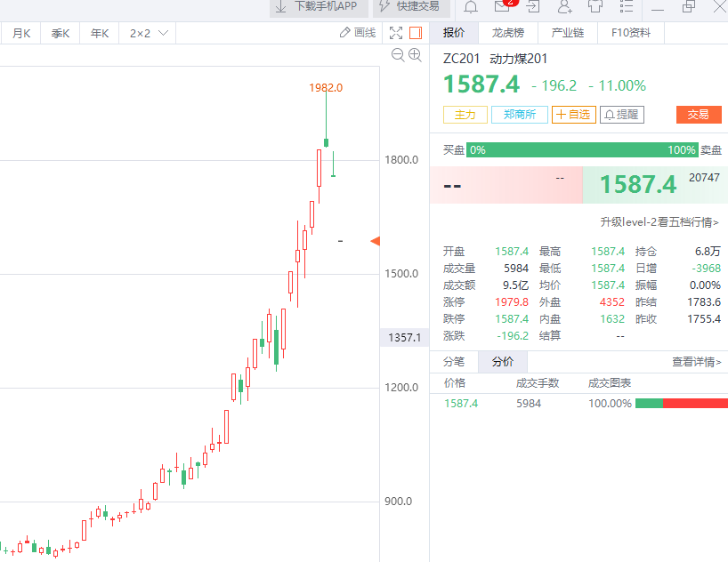Click the green buy/sell ratio bar
The image size is (728, 562).
coord(581,150)
